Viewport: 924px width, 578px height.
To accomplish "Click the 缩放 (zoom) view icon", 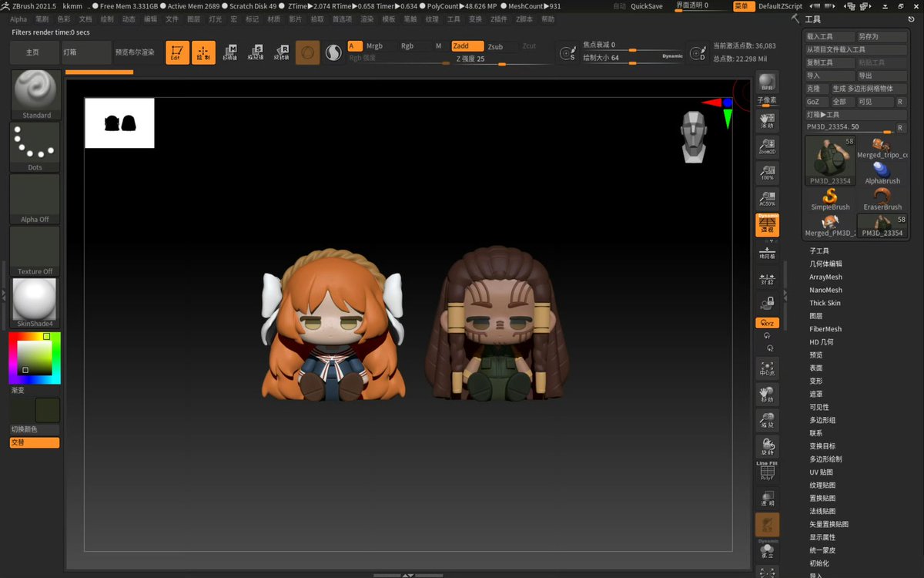I will pyautogui.click(x=767, y=421).
